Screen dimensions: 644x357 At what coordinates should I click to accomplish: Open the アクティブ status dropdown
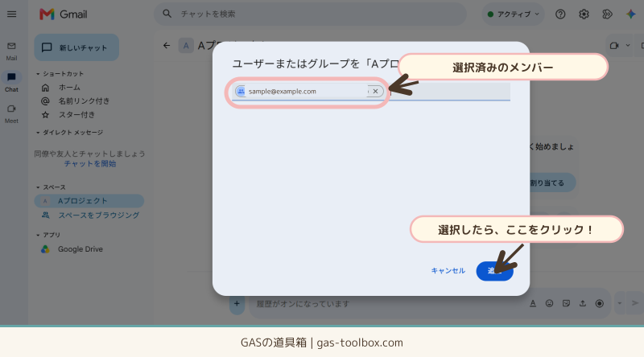[x=513, y=14]
